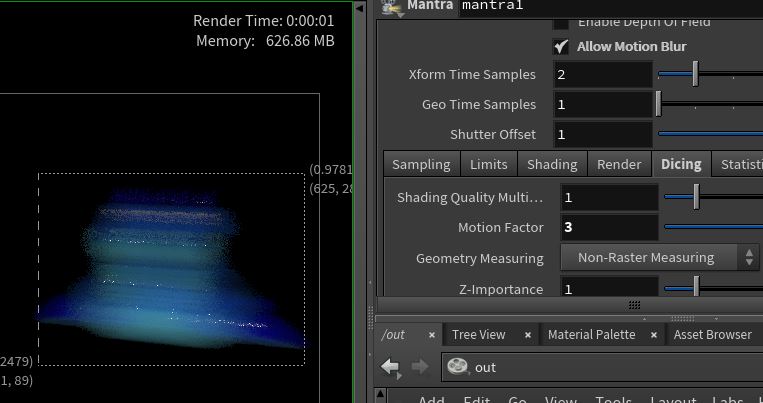
Task: Switch to the Sampling tab
Action: tap(420, 164)
